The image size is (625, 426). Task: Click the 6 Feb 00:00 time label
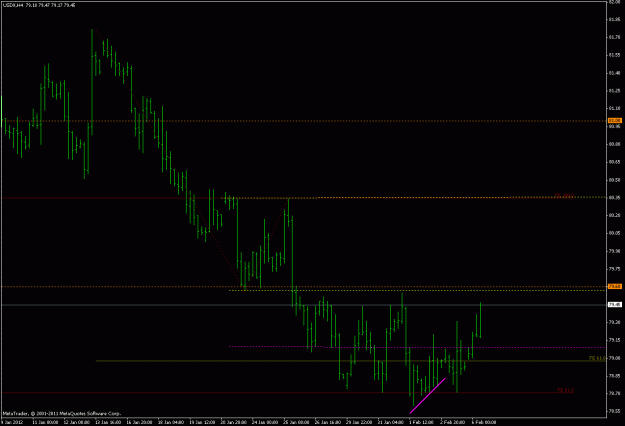tap(484, 422)
